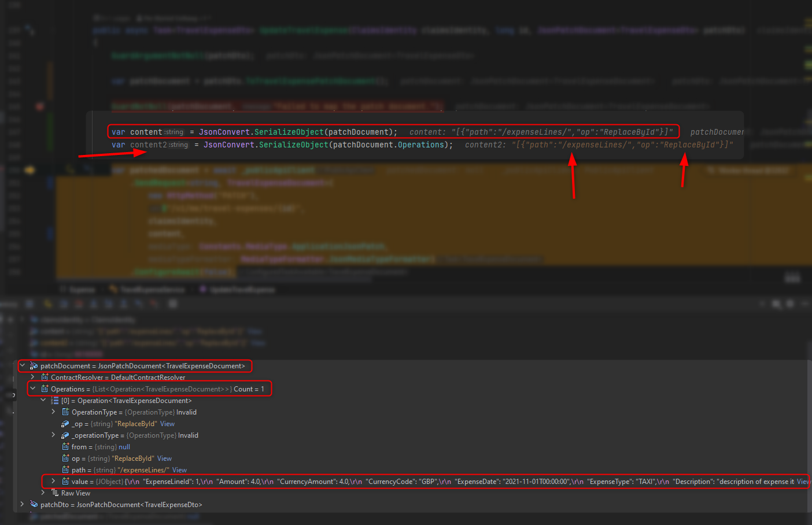Image resolution: width=812 pixels, height=525 pixels.
Task: Select the Raw View row
Action: tap(76, 493)
